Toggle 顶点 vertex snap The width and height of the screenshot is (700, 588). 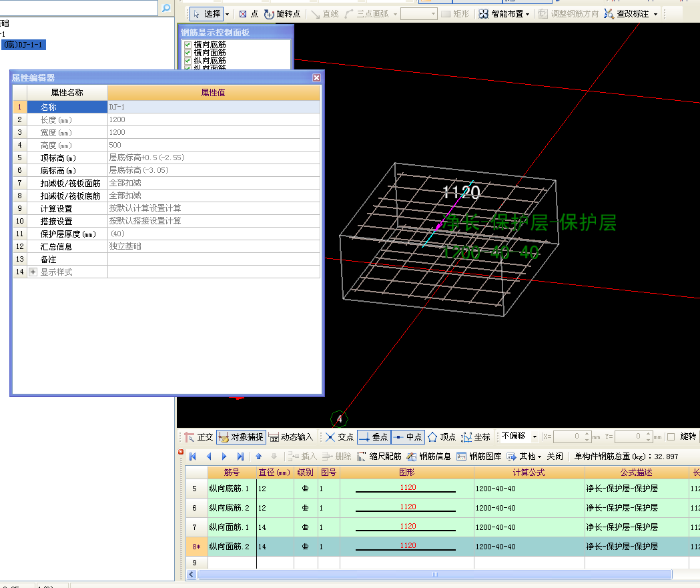[442, 437]
